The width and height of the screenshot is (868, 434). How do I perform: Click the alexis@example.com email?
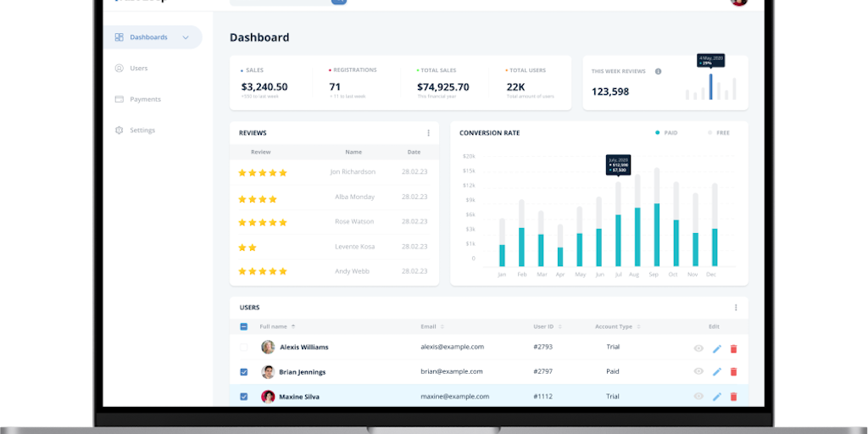pos(453,347)
